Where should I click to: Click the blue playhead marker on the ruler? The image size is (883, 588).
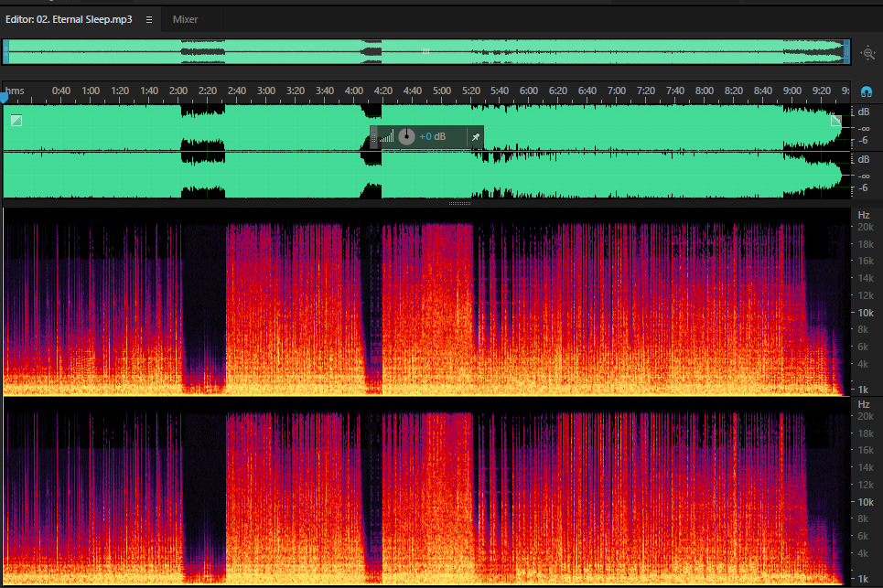(4, 97)
